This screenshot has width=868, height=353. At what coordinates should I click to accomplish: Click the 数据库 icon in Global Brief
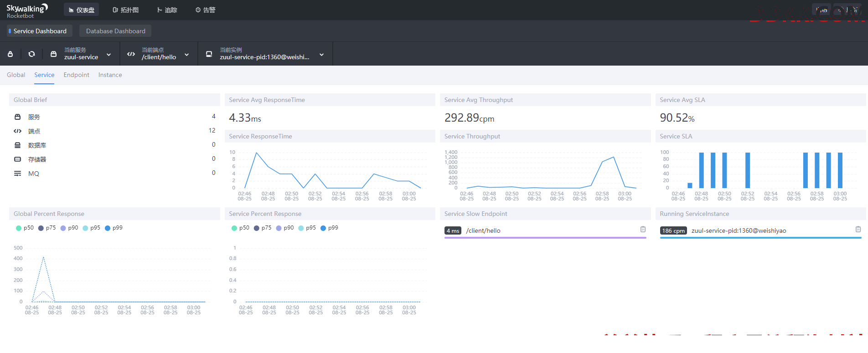17,145
